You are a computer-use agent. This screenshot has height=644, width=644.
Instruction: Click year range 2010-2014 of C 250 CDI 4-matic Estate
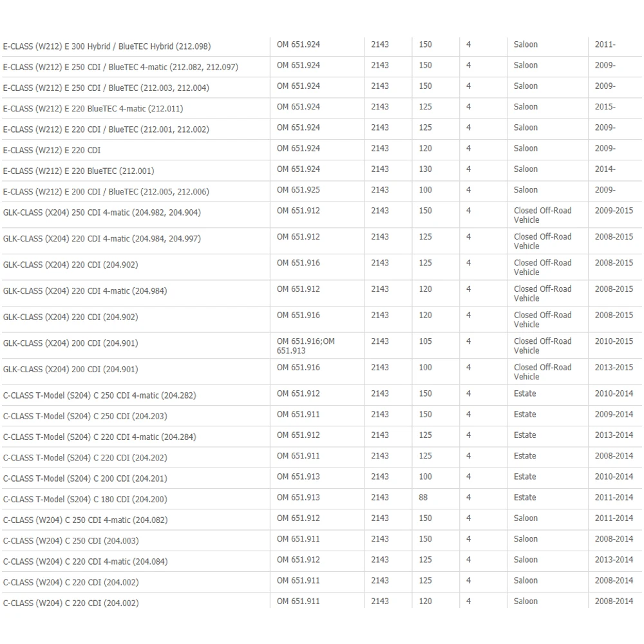[x=614, y=393]
